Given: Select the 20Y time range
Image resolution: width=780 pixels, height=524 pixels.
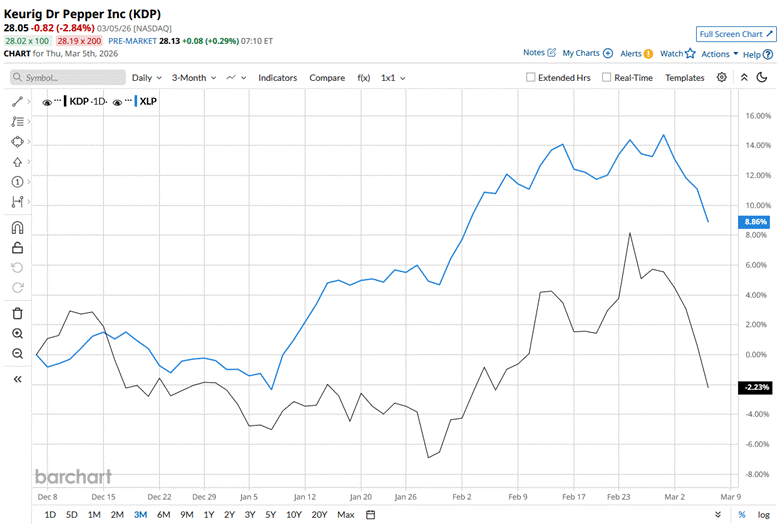Looking at the screenshot, I should coord(319,515).
